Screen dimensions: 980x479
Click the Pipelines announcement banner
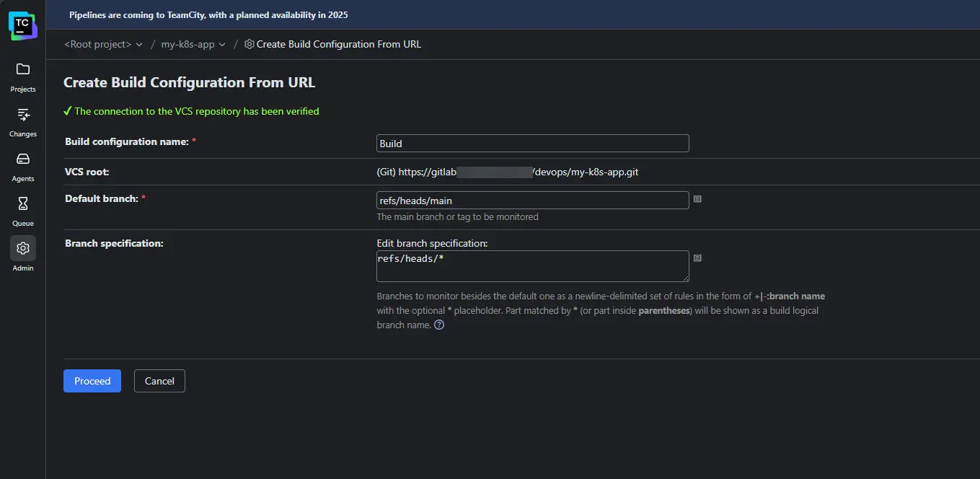(208, 14)
